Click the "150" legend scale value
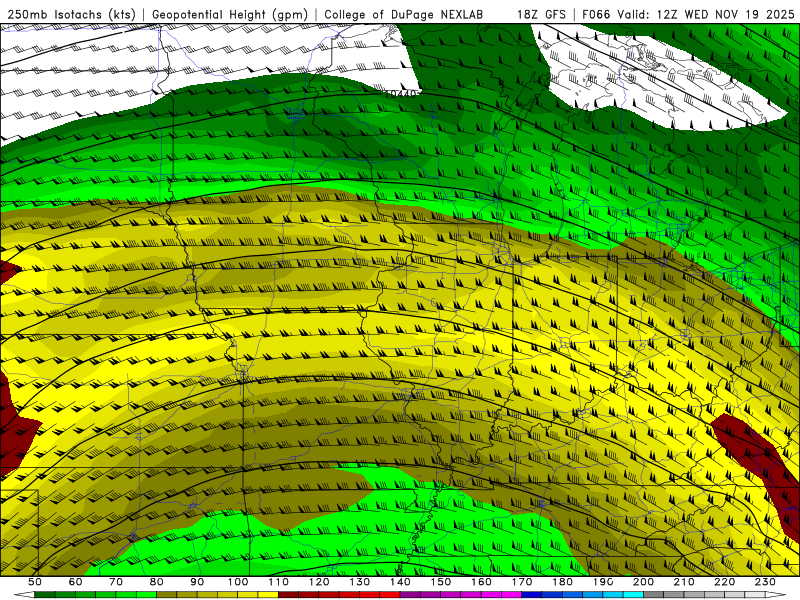Viewport: 800px width, 600px height. [x=441, y=582]
